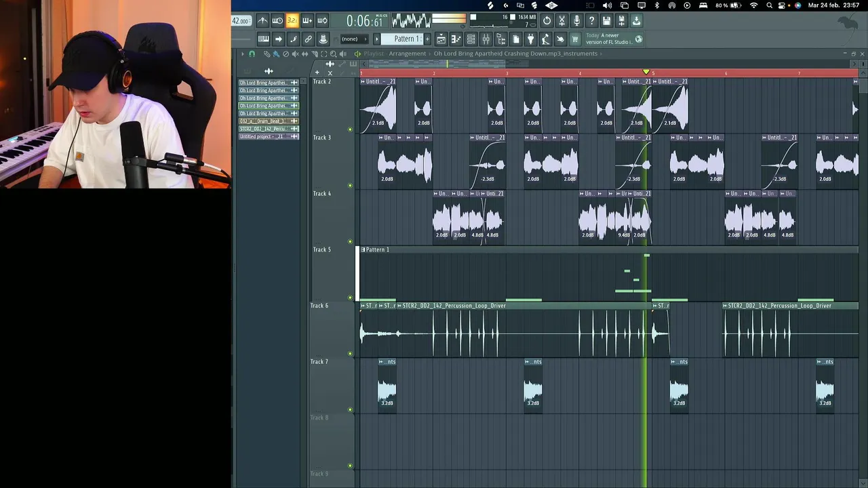This screenshot has height=488, width=868.
Task: Click the Playlist breadcrumb label
Action: pos(374,54)
